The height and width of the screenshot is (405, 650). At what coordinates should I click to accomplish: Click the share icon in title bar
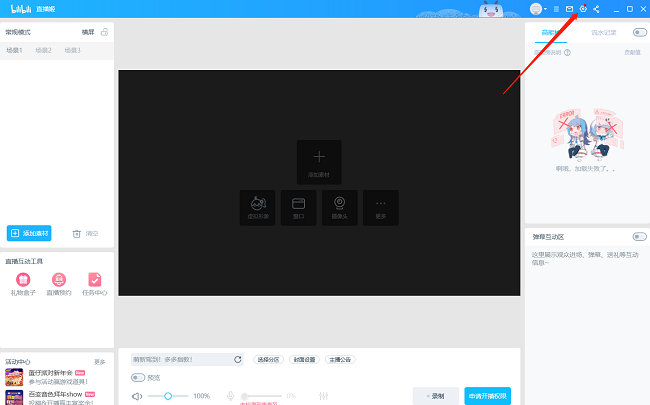click(x=596, y=9)
